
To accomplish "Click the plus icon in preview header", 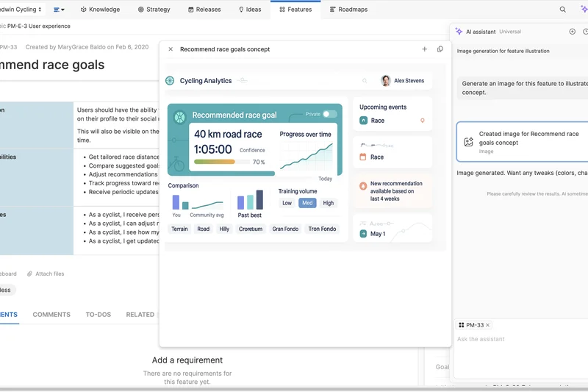I will pyautogui.click(x=424, y=49).
